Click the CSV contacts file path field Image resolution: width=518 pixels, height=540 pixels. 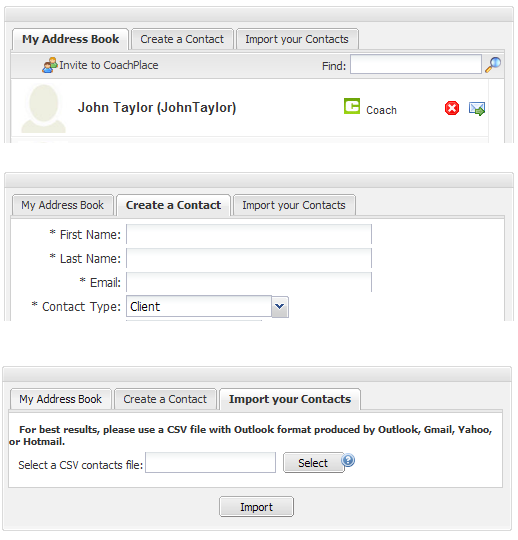point(210,463)
